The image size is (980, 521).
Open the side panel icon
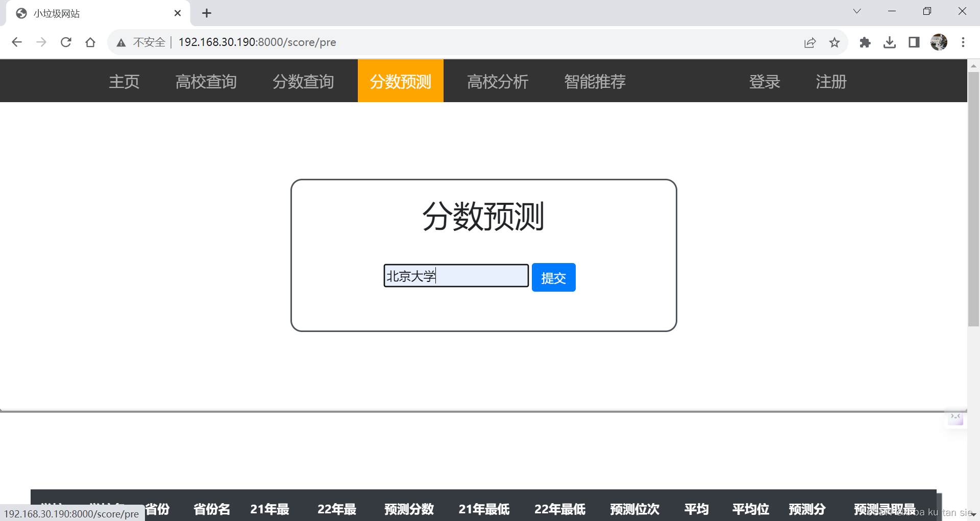[914, 42]
